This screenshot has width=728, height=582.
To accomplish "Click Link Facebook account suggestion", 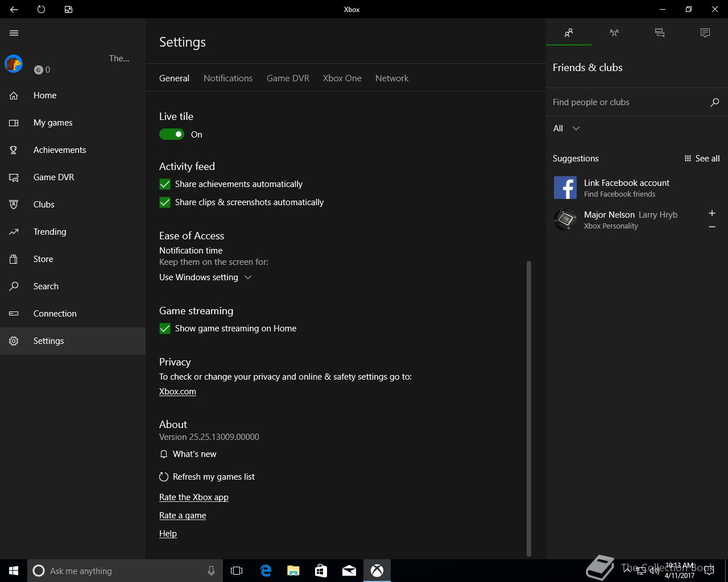I will pyautogui.click(x=637, y=188).
